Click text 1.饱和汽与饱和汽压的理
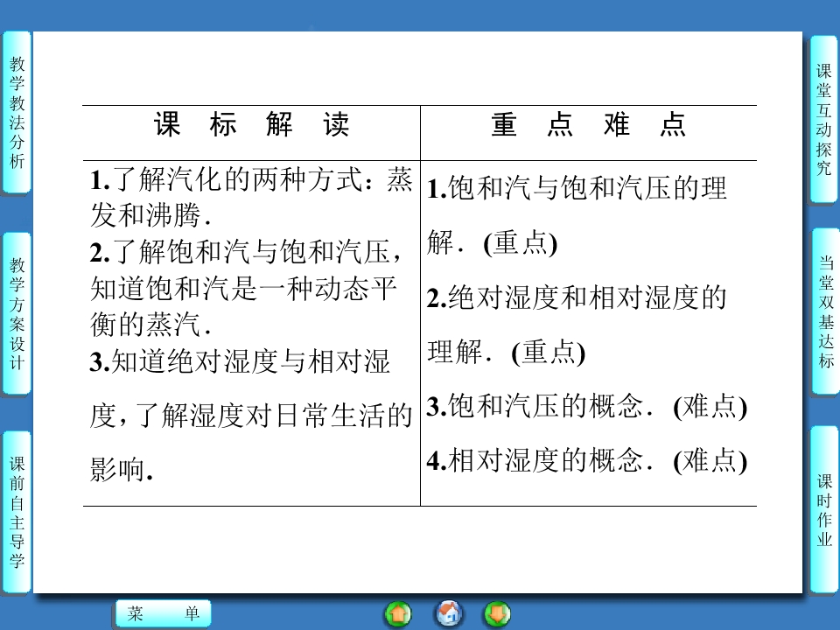Image resolution: width=840 pixels, height=630 pixels. point(577,188)
